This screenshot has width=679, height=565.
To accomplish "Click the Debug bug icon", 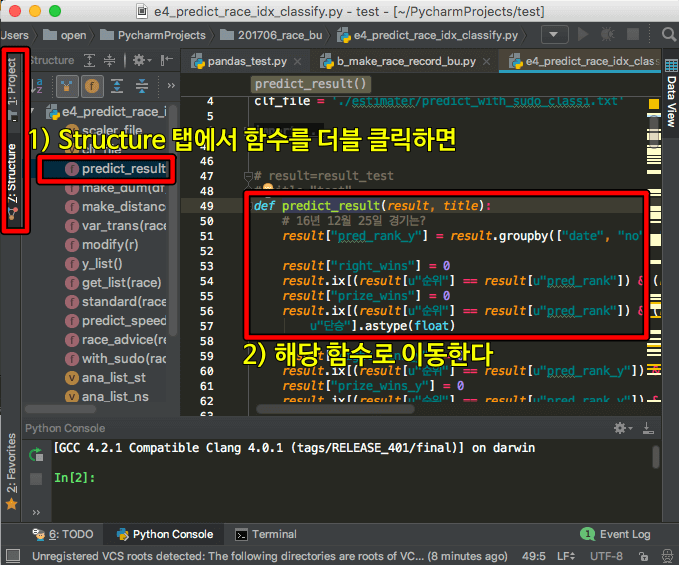I will click(x=608, y=35).
